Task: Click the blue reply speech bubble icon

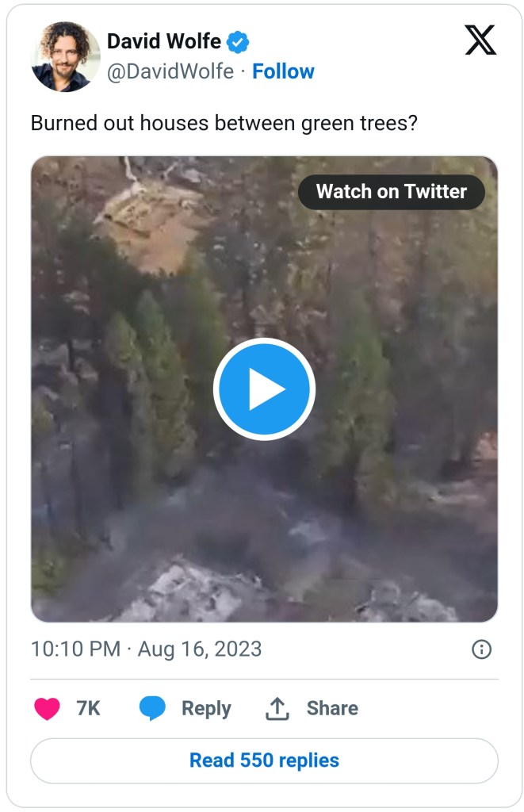Action: coord(152,708)
